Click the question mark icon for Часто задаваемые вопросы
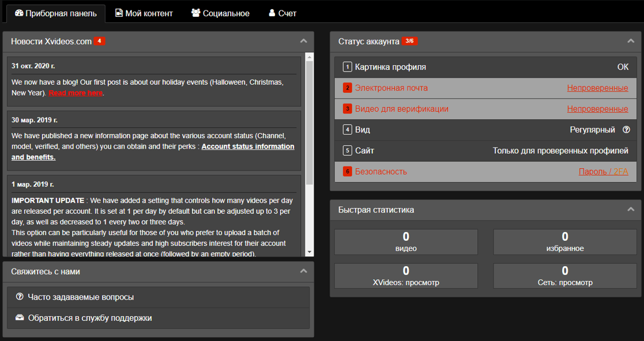Image resolution: width=644 pixels, height=341 pixels. (19, 297)
